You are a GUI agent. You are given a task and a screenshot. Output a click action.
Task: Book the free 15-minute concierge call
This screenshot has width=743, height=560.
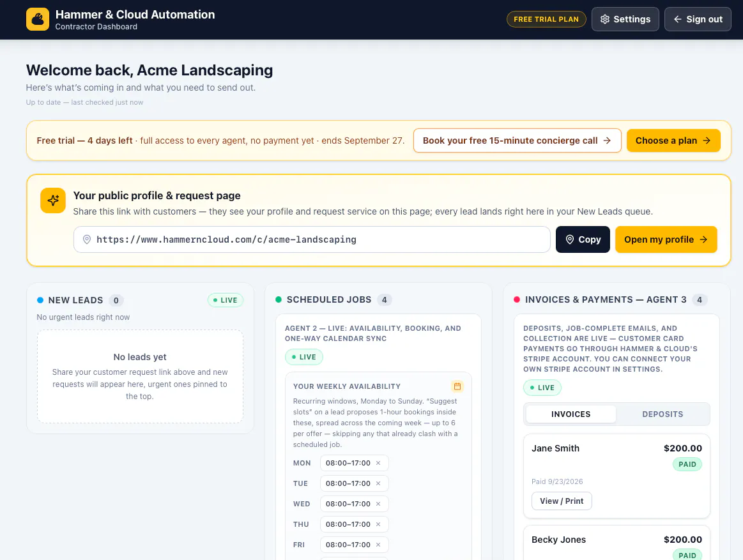[x=517, y=140]
